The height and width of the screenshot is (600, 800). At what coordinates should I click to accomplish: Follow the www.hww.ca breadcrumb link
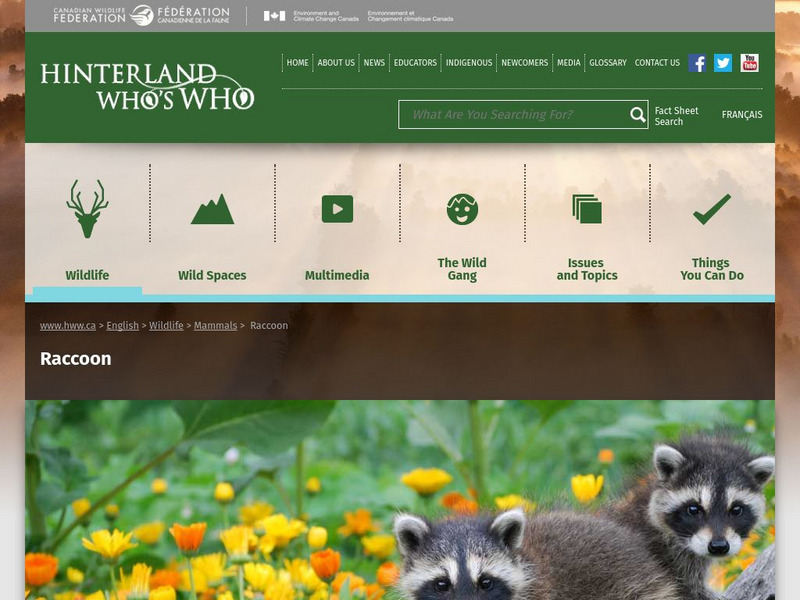[x=68, y=326]
